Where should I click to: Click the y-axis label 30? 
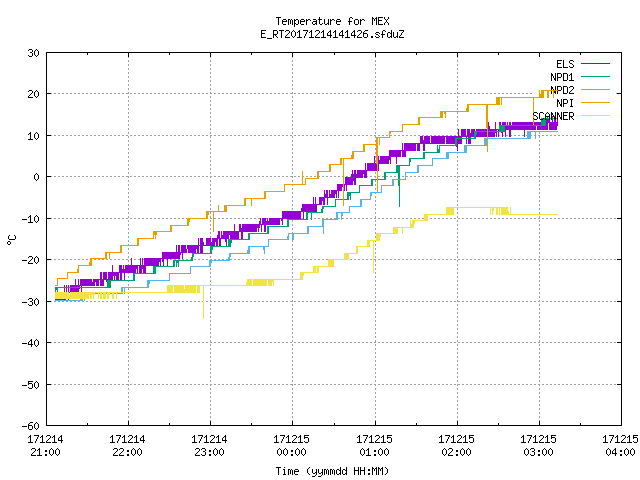33,53
